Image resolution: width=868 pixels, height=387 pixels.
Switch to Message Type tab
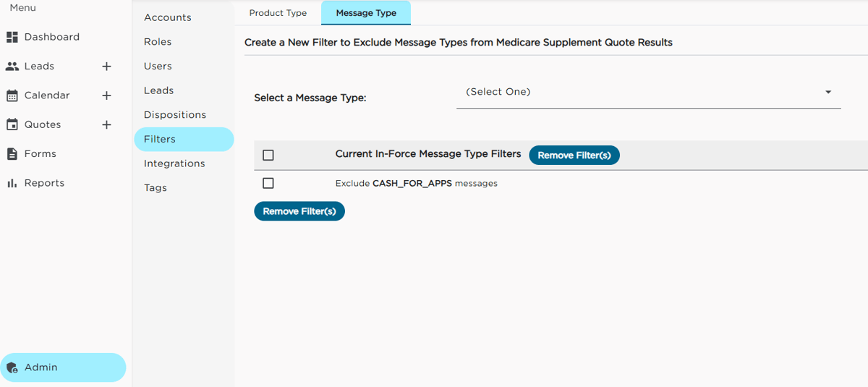[x=366, y=13]
